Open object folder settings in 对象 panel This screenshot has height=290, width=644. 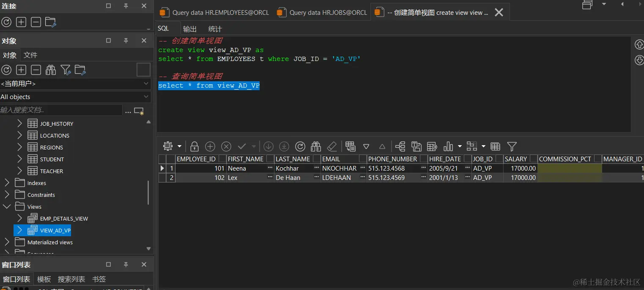(x=80, y=70)
